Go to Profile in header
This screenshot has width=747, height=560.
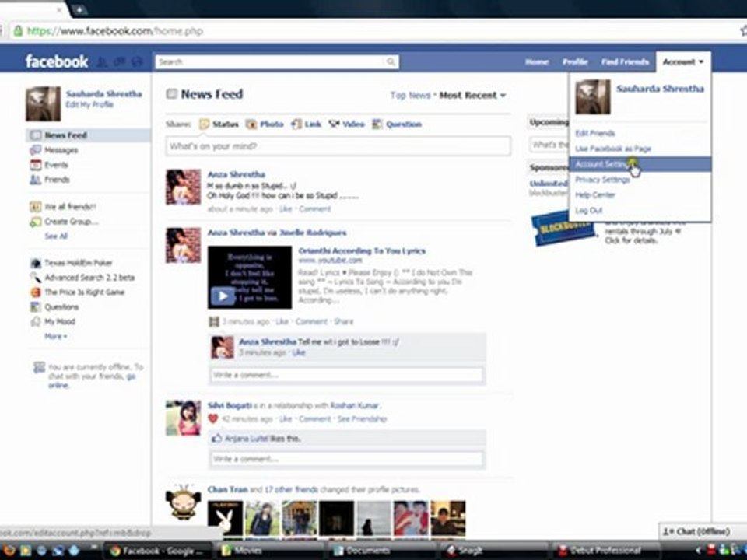click(575, 62)
